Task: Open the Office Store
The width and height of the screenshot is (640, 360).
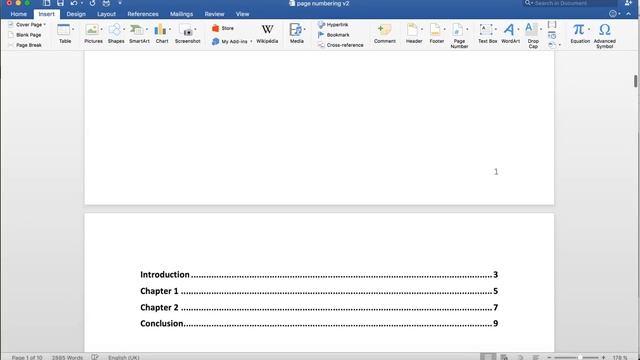Action: (223, 28)
